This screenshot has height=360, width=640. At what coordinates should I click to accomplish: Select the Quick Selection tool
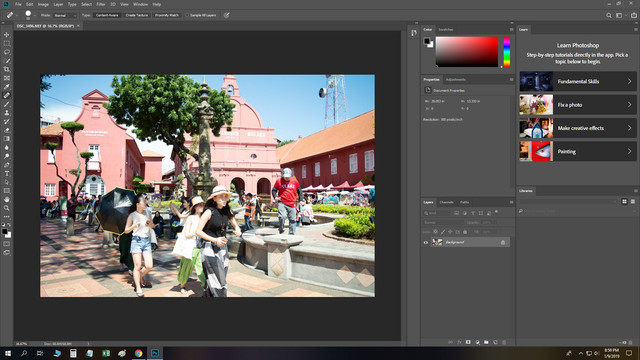coord(7,61)
